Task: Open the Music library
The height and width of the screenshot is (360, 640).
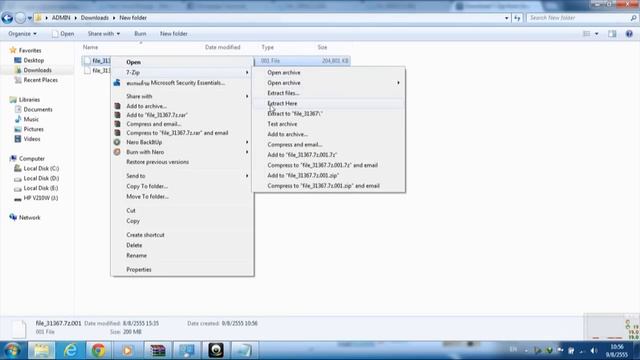Action: pos(31,119)
